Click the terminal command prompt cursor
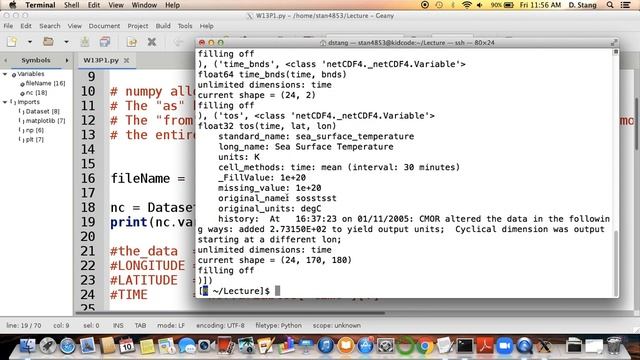Screen dimensions: 640x360 [x=278, y=291]
